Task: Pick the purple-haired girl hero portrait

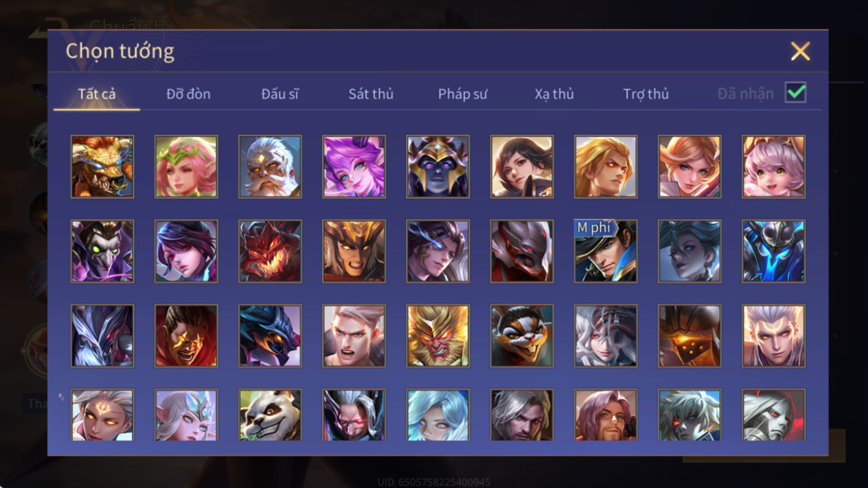Action: pos(354,167)
